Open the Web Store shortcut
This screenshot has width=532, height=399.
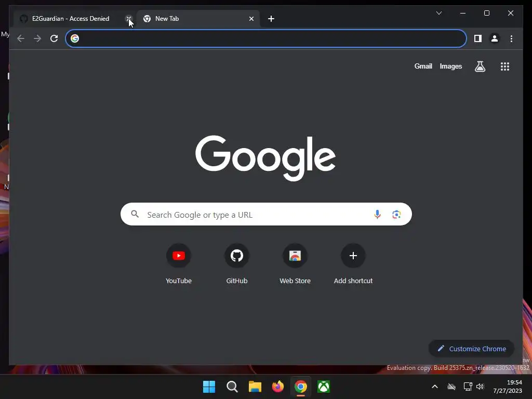point(295,264)
